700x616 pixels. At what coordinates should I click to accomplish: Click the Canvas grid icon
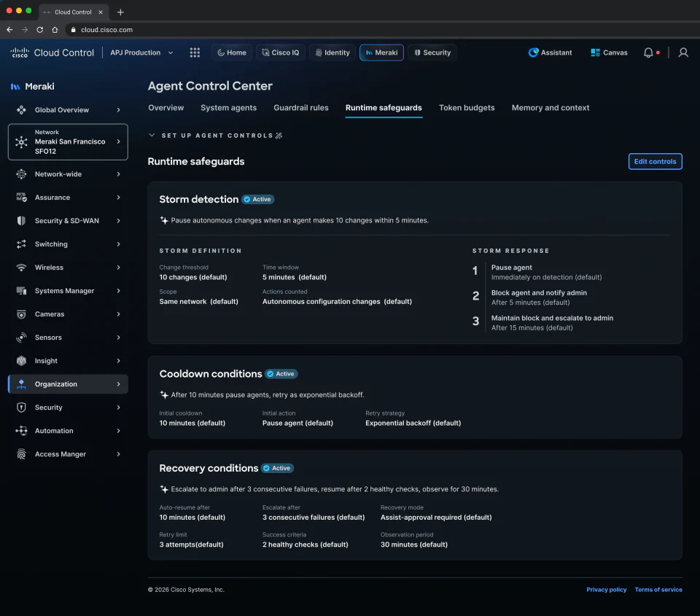595,52
